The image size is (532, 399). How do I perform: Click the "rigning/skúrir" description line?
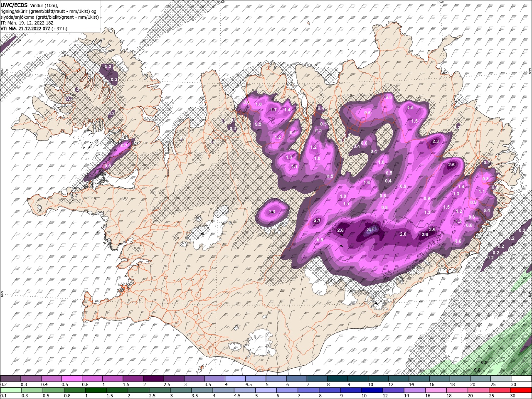48,11
